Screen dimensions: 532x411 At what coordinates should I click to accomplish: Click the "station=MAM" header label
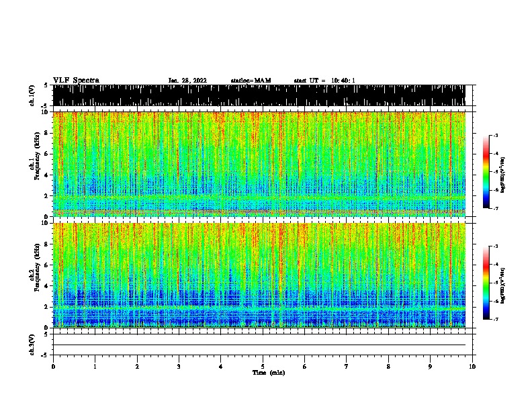pyautogui.click(x=251, y=81)
